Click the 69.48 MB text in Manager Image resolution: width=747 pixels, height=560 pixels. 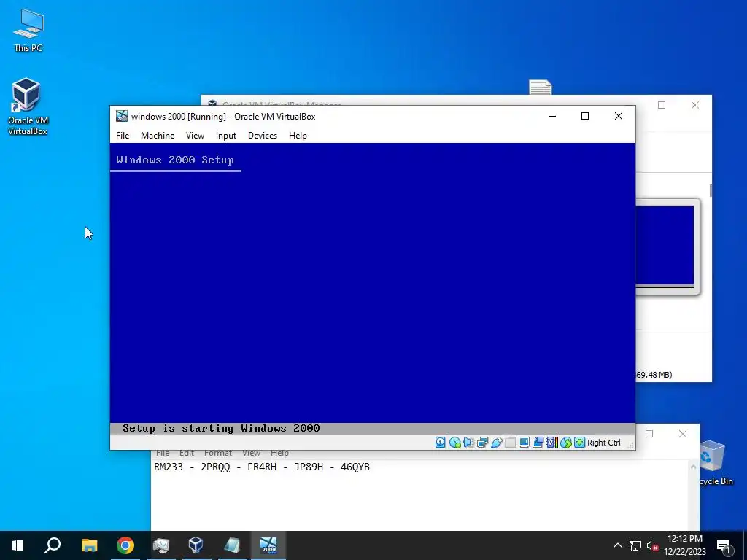[654, 375]
